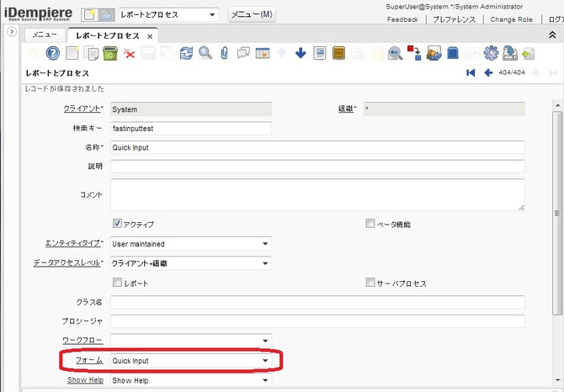Click the Copy Record toolbar icon

click(91, 53)
